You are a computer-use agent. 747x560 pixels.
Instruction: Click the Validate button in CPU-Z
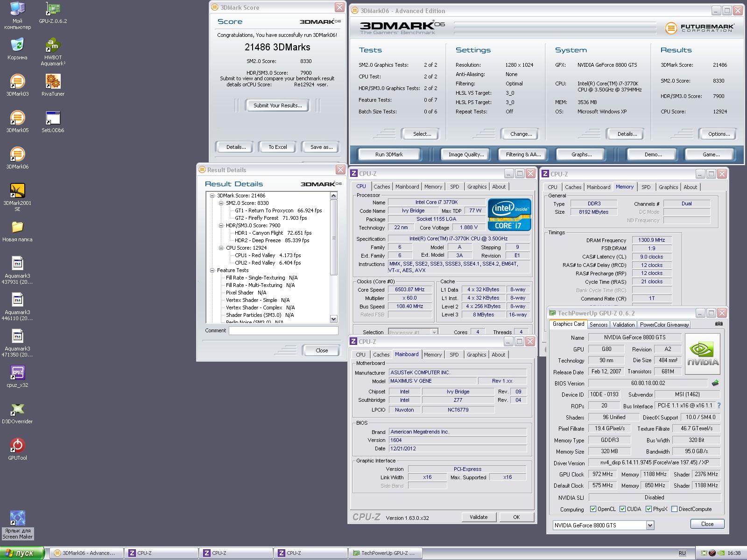(x=479, y=517)
